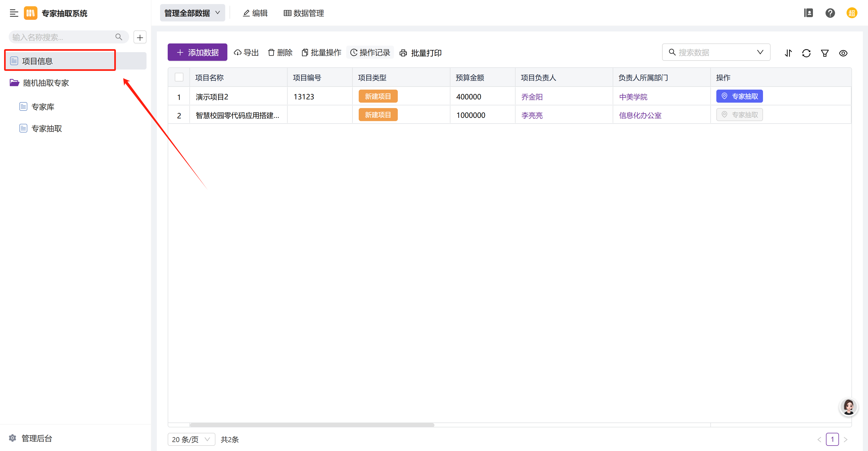
Task: Open the contacts book icon
Action: pos(808,13)
